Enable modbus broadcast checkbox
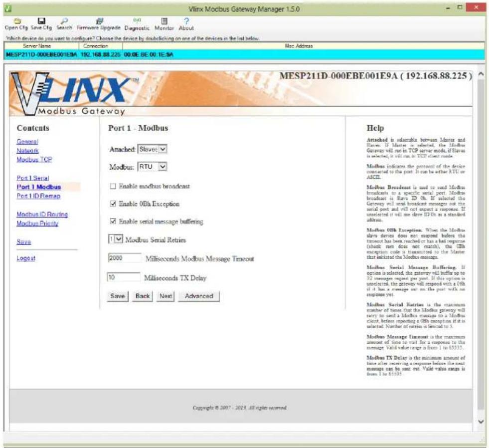489x448 pixels. point(113,187)
